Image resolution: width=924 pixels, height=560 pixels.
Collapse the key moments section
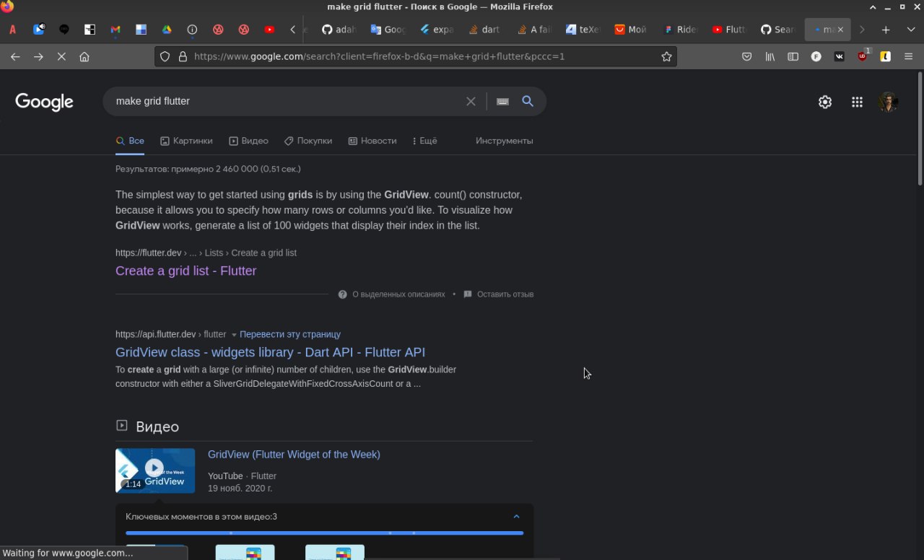[516, 517]
